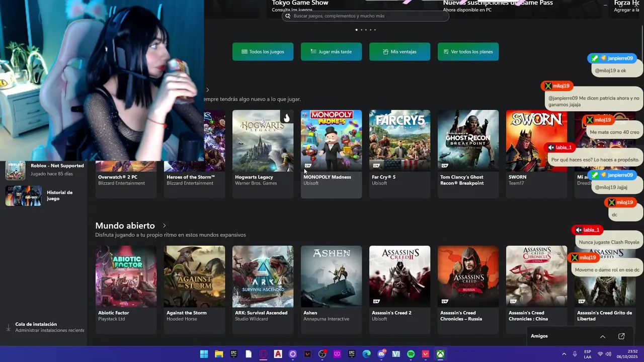Expand the Mundo abierto category arrow
Image resolution: width=644 pixels, height=362 pixels.
click(164, 226)
